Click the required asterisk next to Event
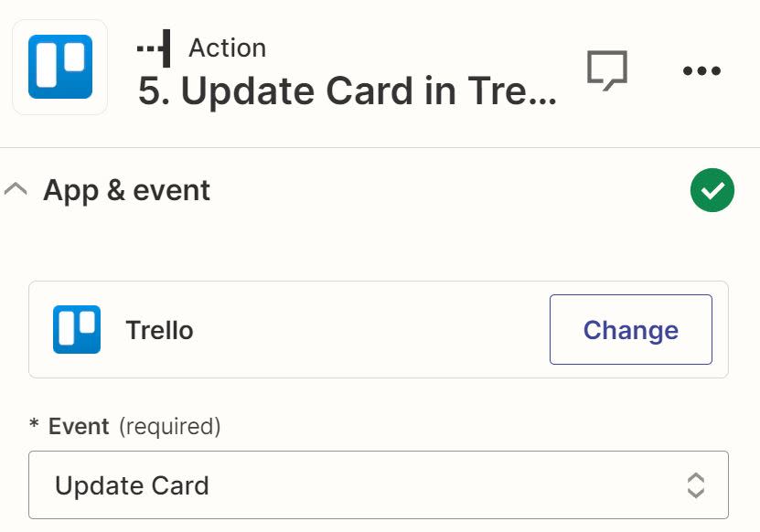760x532 pixels. tap(34, 427)
